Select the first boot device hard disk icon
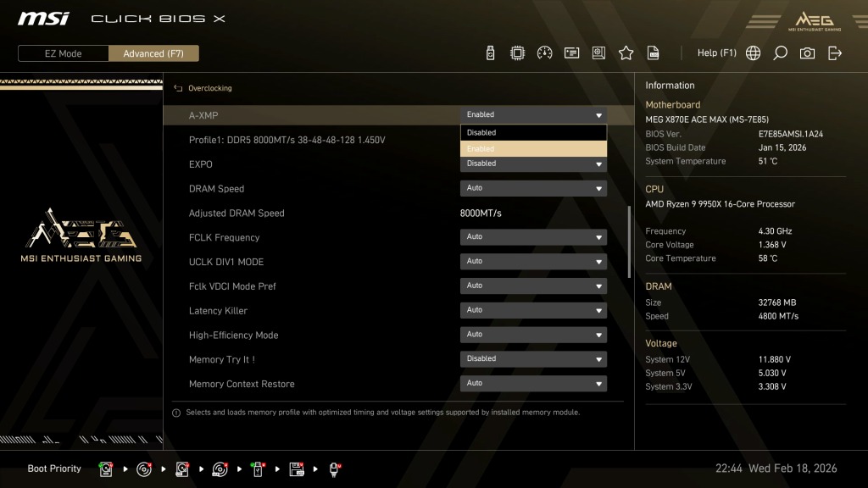868x488 pixels. coord(106,469)
